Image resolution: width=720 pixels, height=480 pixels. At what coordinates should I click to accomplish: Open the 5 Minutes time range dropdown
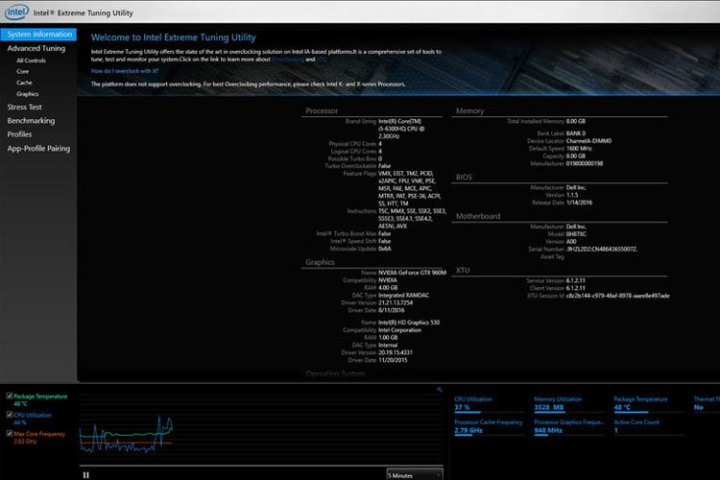tap(413, 474)
